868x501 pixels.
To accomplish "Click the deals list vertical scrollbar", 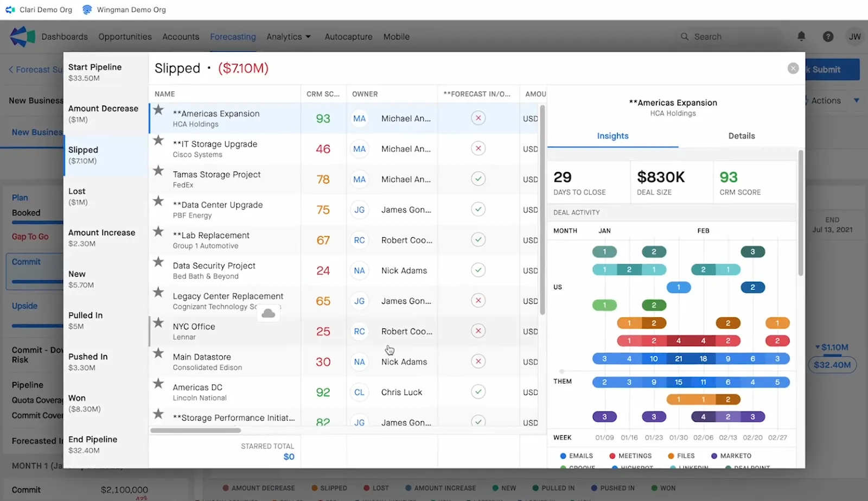I will [542, 209].
